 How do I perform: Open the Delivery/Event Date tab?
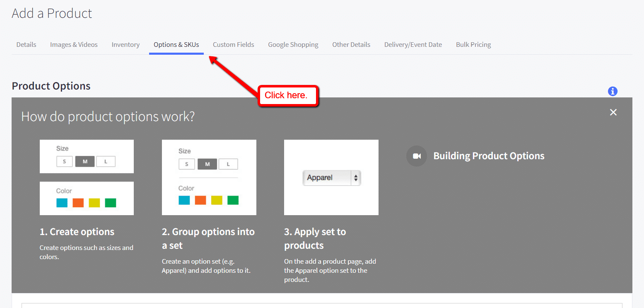tap(413, 44)
